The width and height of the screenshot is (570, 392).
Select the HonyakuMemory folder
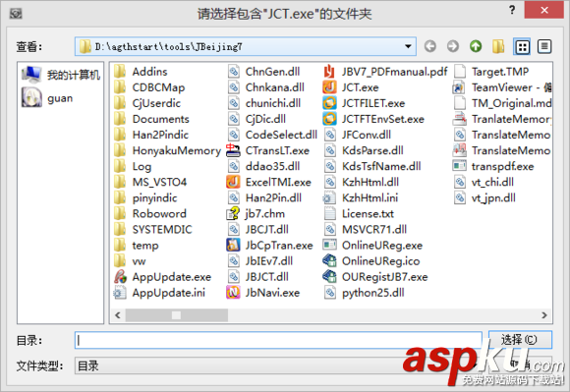[167, 150]
